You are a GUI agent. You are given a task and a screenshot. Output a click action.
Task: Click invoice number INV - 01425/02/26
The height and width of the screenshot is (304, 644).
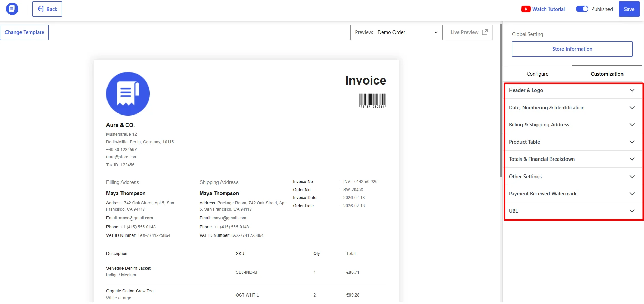pos(360,182)
